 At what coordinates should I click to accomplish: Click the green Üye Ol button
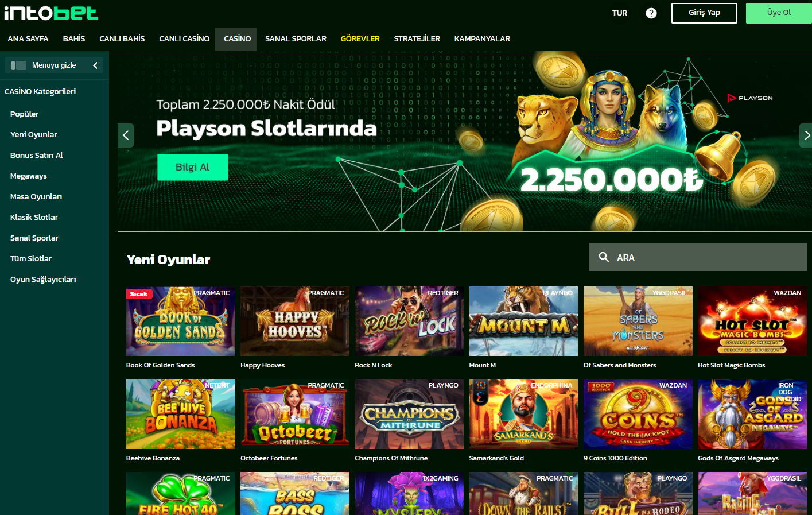click(779, 13)
